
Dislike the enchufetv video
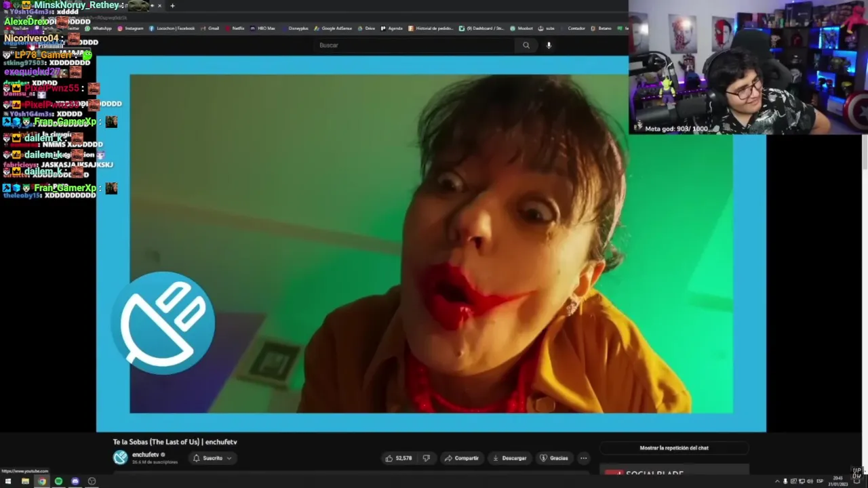(x=426, y=458)
